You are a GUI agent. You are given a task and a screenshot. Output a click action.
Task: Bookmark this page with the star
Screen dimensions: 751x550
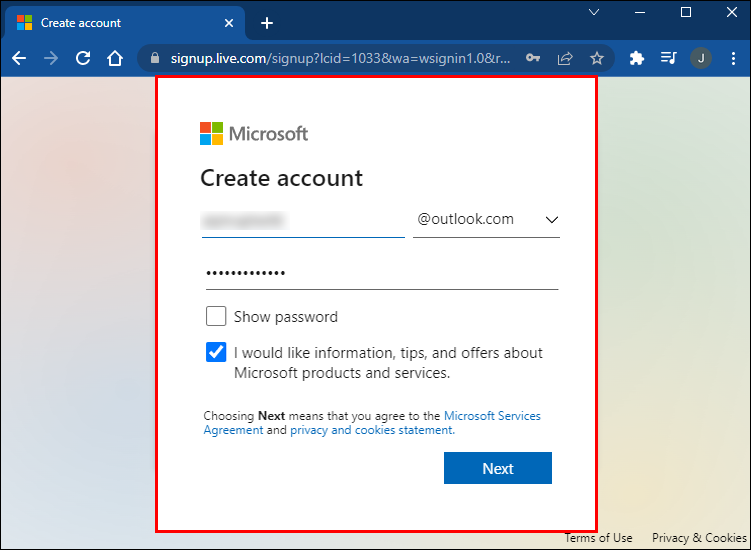[597, 58]
